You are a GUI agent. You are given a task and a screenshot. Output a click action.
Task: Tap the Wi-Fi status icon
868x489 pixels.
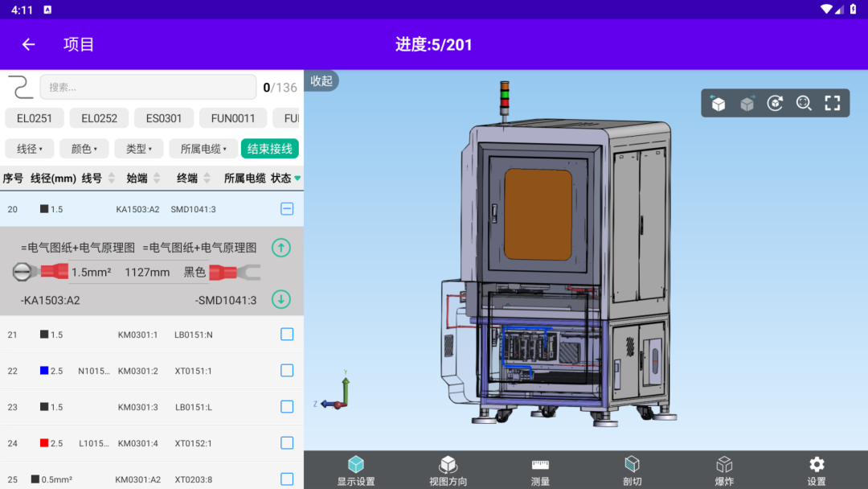point(826,10)
